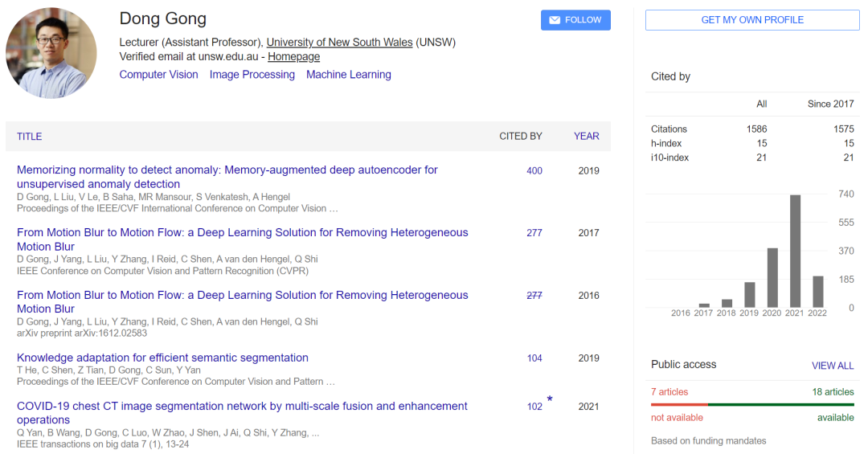Show the 18 available articles

coord(833,392)
